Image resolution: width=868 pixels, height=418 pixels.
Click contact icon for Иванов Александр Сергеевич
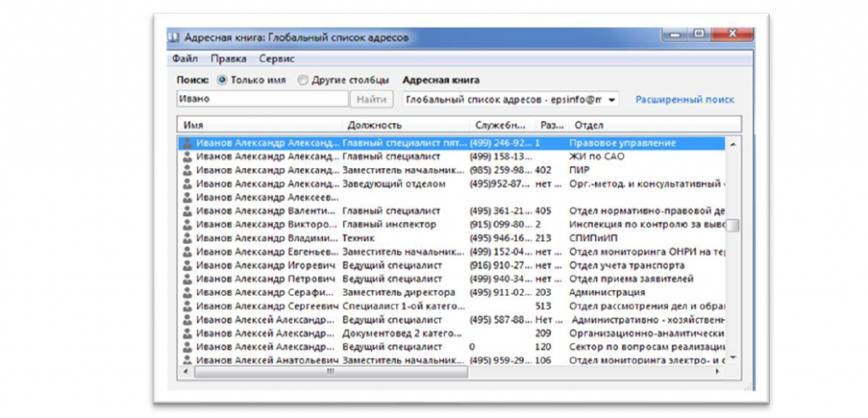pos(187,306)
